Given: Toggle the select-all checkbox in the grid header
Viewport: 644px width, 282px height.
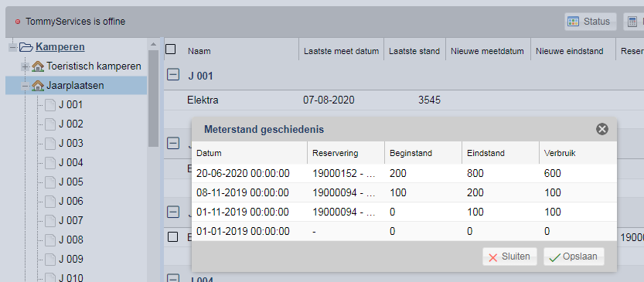Looking at the screenshot, I should tap(170, 49).
